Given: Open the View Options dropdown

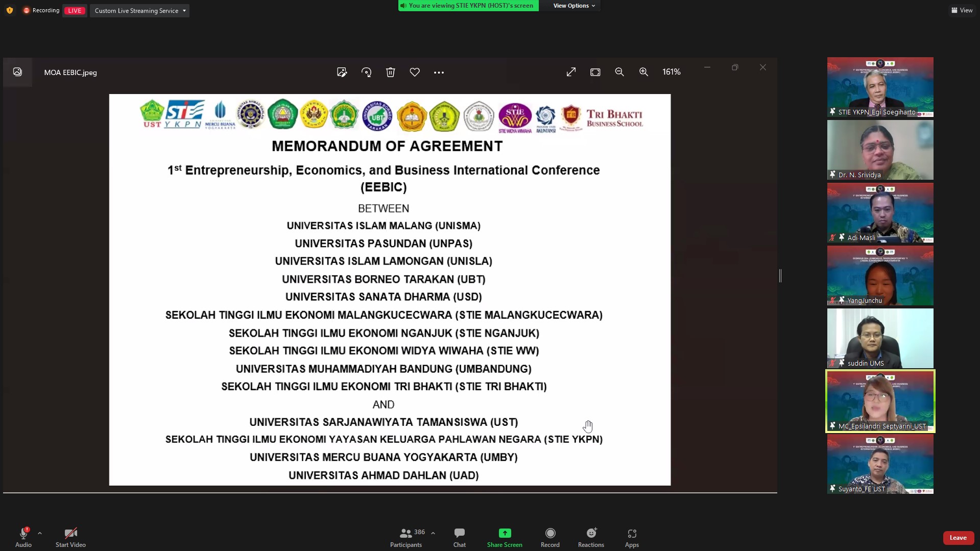Looking at the screenshot, I should pyautogui.click(x=574, y=6).
